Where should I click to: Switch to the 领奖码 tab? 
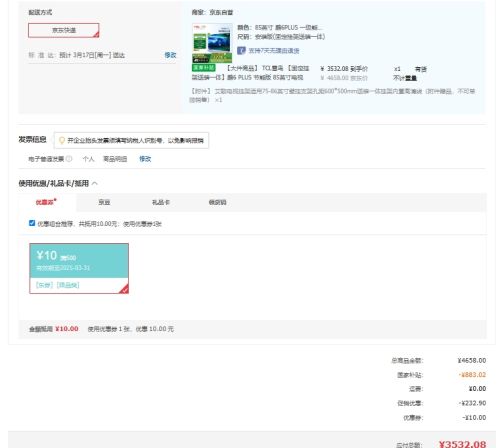(217, 202)
